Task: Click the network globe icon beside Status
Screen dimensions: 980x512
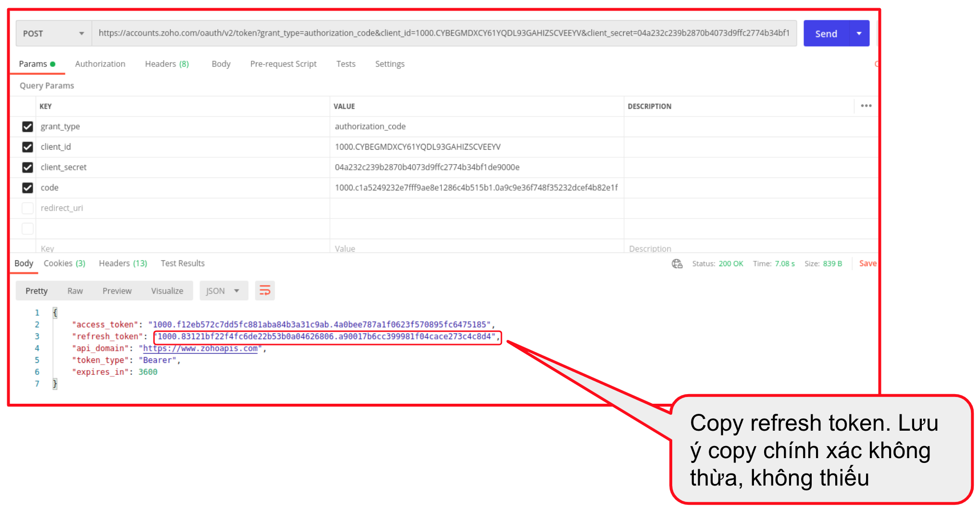Action: 677,264
